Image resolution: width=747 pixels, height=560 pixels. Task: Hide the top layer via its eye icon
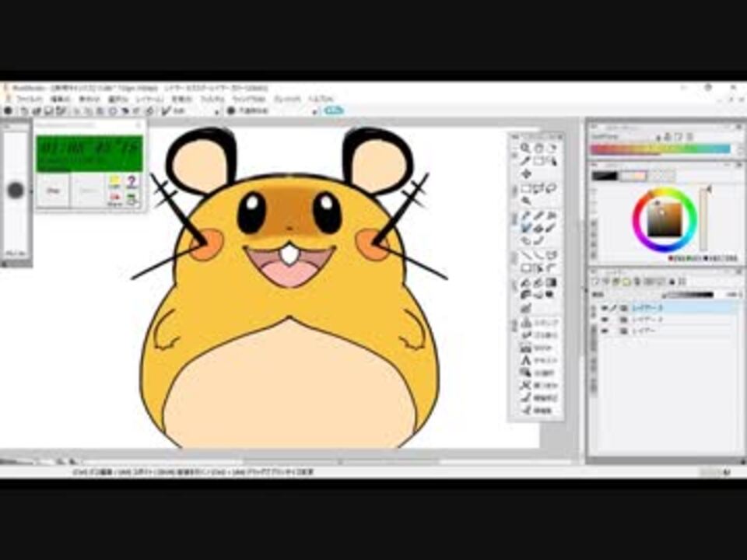(605, 308)
